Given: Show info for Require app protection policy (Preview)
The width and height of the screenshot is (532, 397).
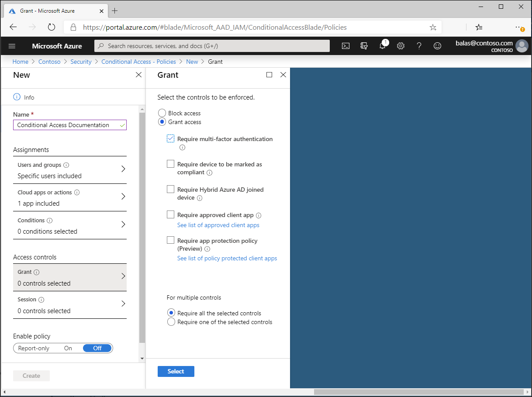Looking at the screenshot, I should pyautogui.click(x=207, y=249).
